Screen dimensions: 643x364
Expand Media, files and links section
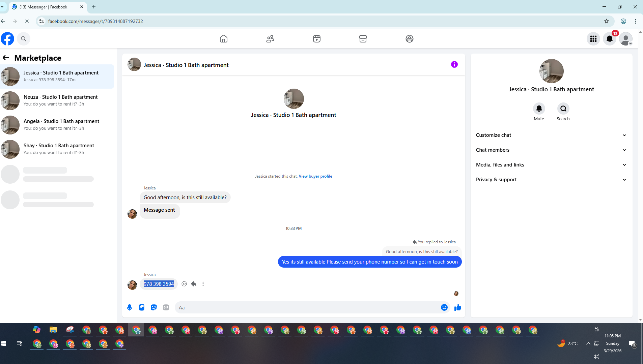coord(551,165)
